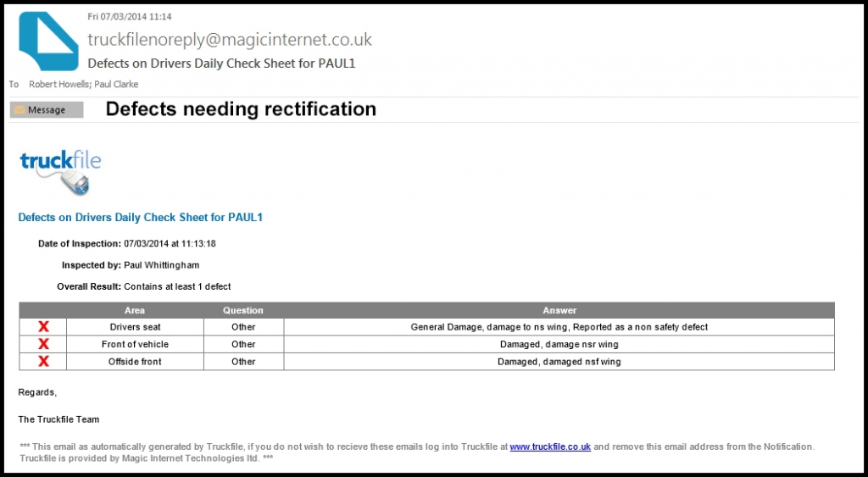
Task: Click the Answer column header
Action: [559, 310]
